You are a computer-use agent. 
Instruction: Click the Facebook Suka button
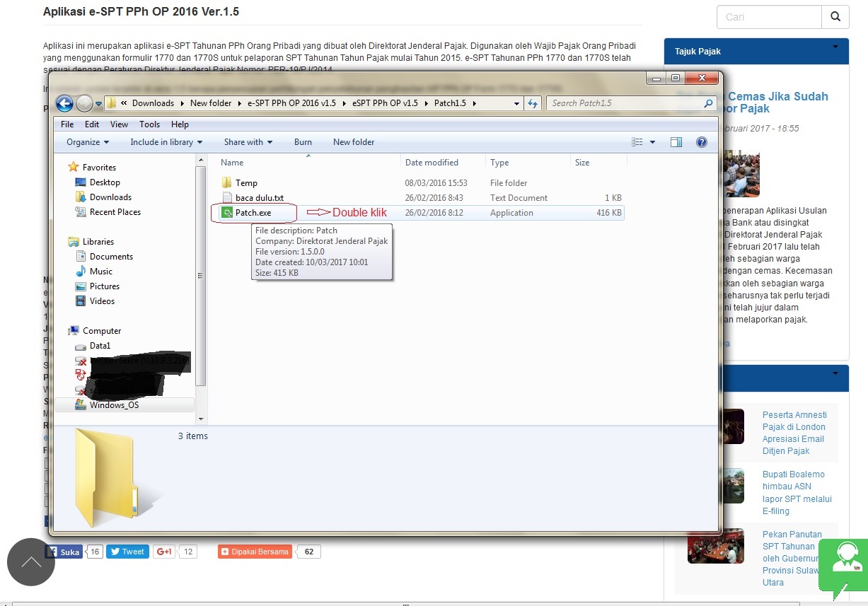(64, 552)
